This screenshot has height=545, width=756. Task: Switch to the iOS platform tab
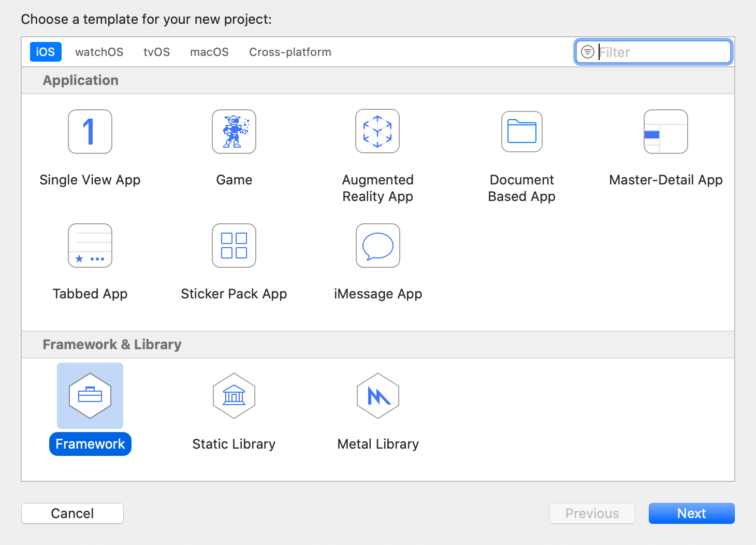pyautogui.click(x=46, y=52)
